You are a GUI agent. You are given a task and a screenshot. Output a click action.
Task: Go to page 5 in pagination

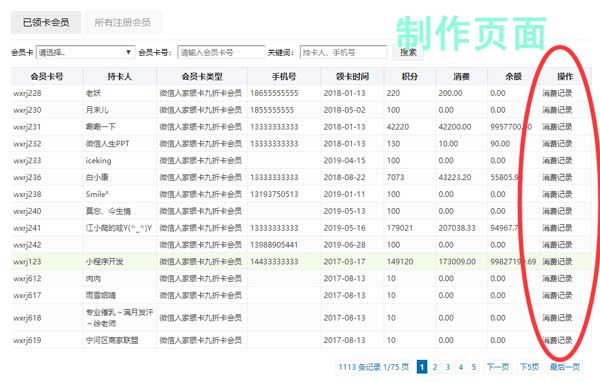click(x=474, y=367)
